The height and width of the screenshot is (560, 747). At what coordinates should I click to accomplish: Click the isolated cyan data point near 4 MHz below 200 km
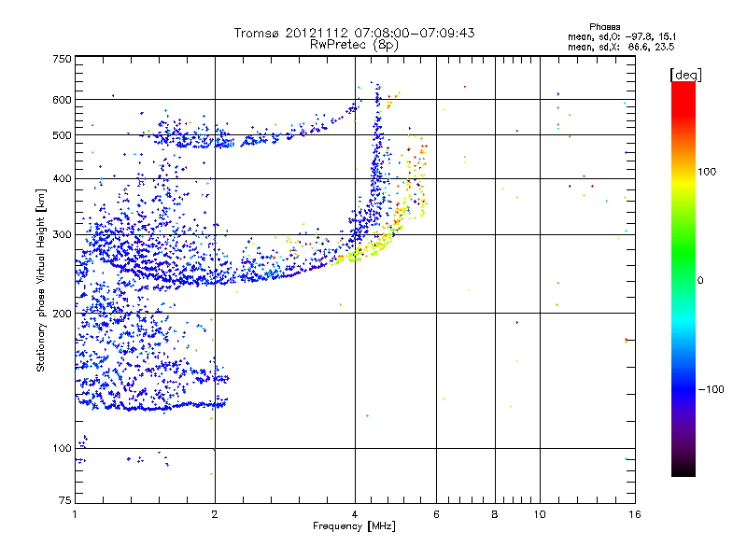(x=367, y=415)
